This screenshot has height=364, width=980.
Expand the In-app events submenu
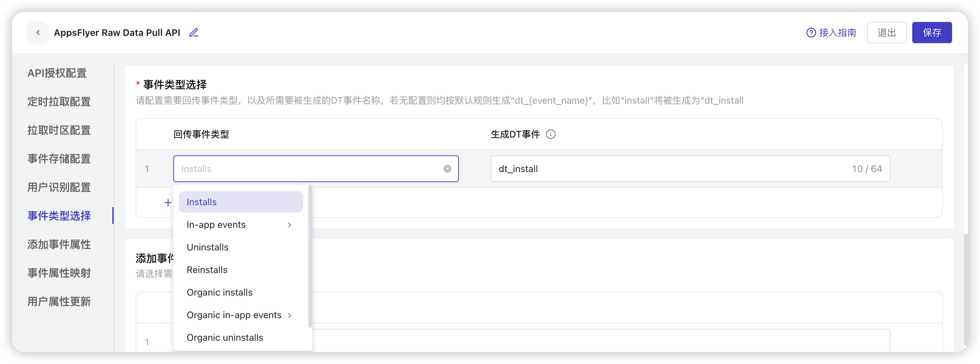289,225
